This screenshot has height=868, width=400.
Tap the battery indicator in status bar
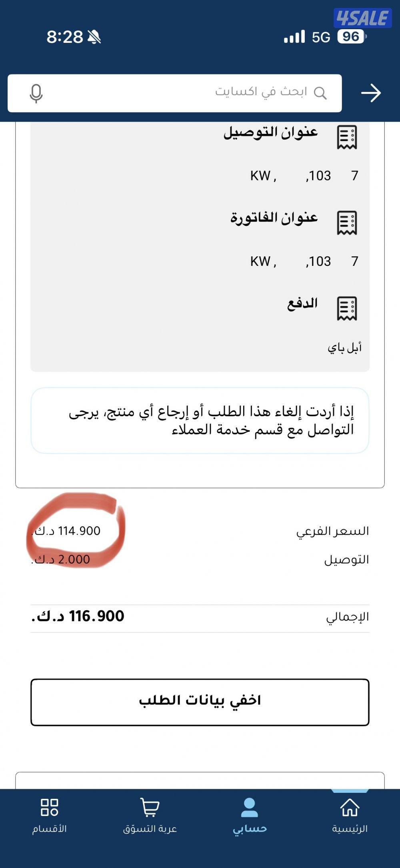click(x=351, y=37)
